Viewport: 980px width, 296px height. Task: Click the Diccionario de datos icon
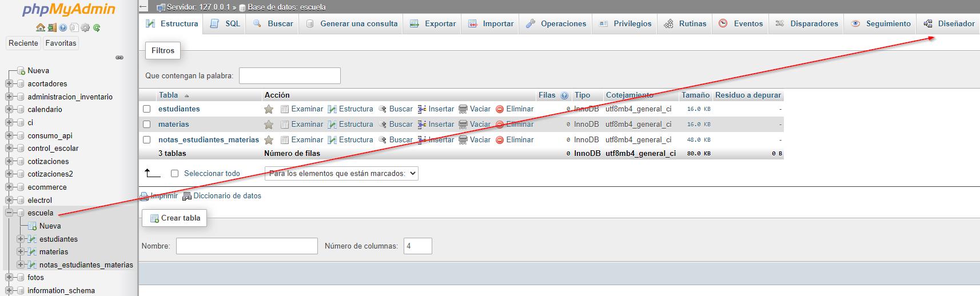pyautogui.click(x=187, y=196)
